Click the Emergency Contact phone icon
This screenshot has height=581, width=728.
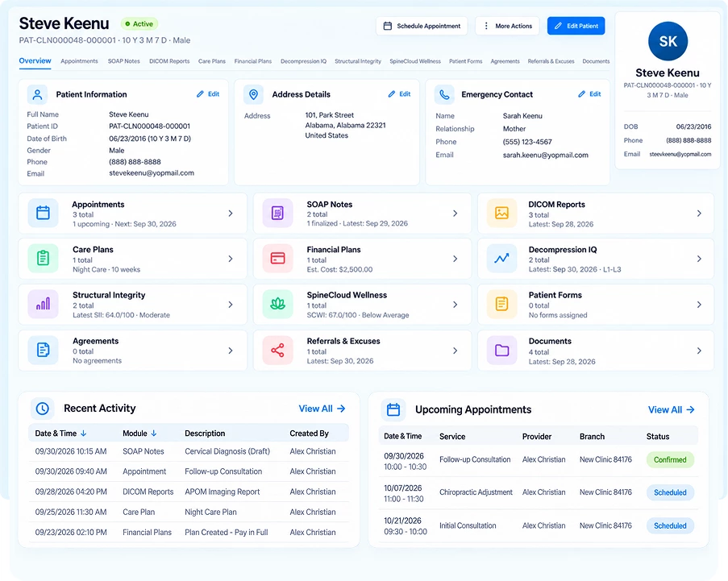pos(444,94)
